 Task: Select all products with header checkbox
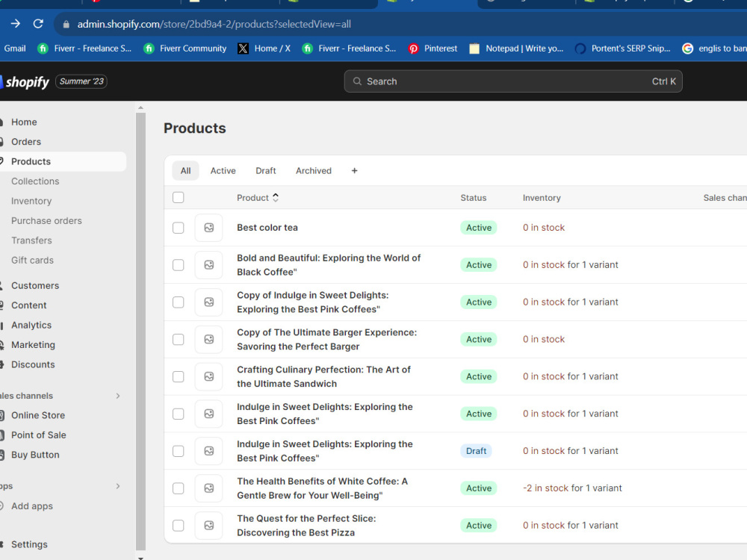[179, 198]
